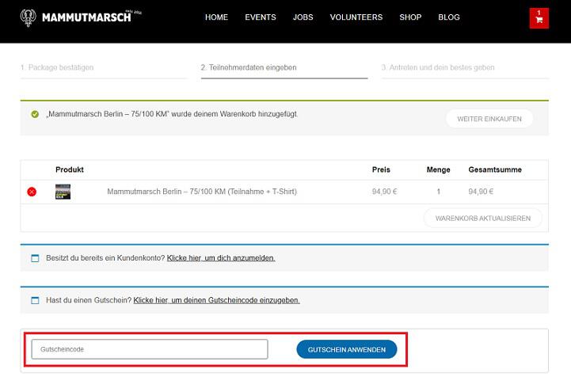Click the Gesamtsumme column header
Viewport: 571px width, 392px height.
click(495, 169)
